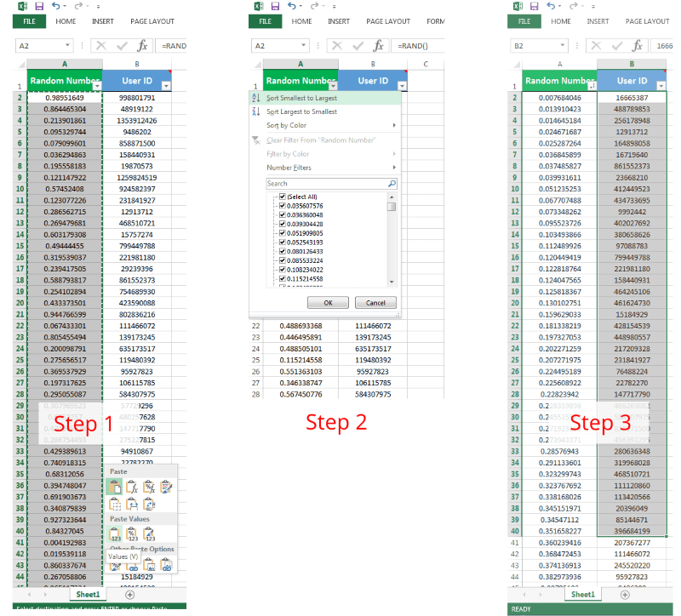Image resolution: width=681 pixels, height=616 pixels.
Task: Click formula bar showing =RAND() in middle window
Action: point(418,46)
